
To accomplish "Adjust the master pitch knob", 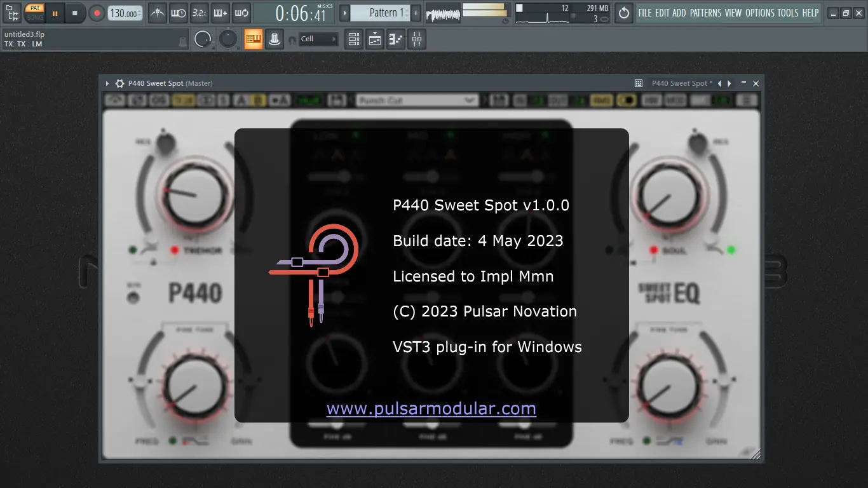I will pos(227,39).
